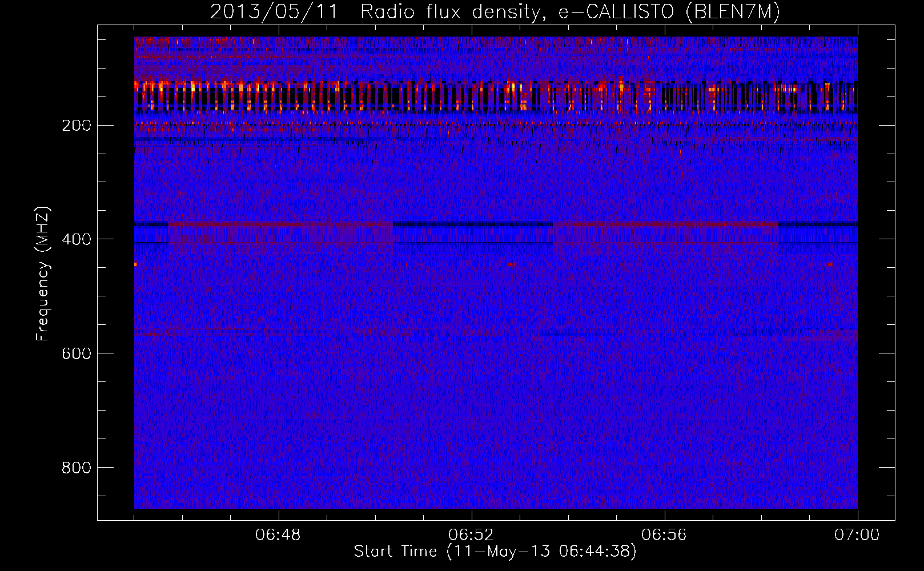Click the 400 frequency tick label

[x=77, y=239]
